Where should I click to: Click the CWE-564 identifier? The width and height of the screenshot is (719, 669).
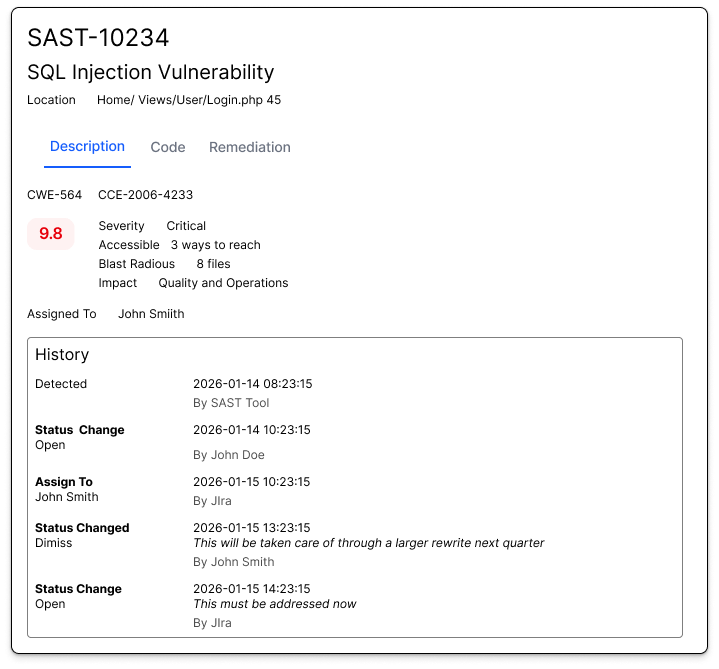(54, 195)
